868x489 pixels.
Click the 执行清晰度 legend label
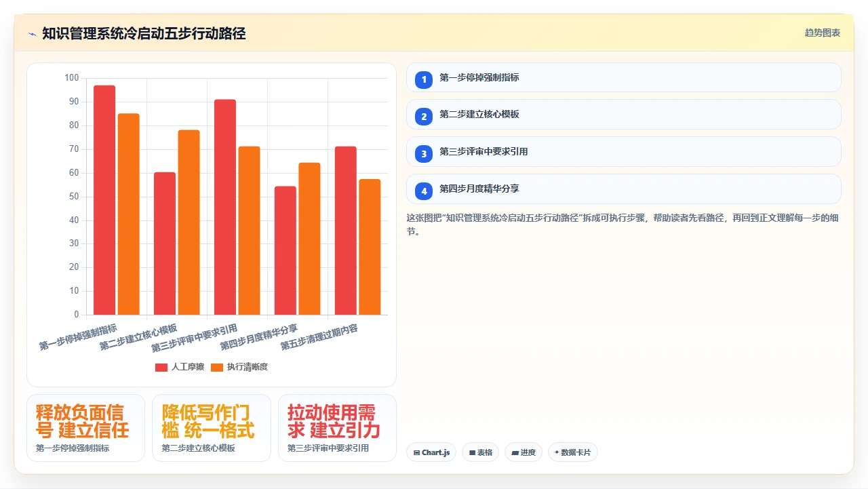click(x=248, y=367)
